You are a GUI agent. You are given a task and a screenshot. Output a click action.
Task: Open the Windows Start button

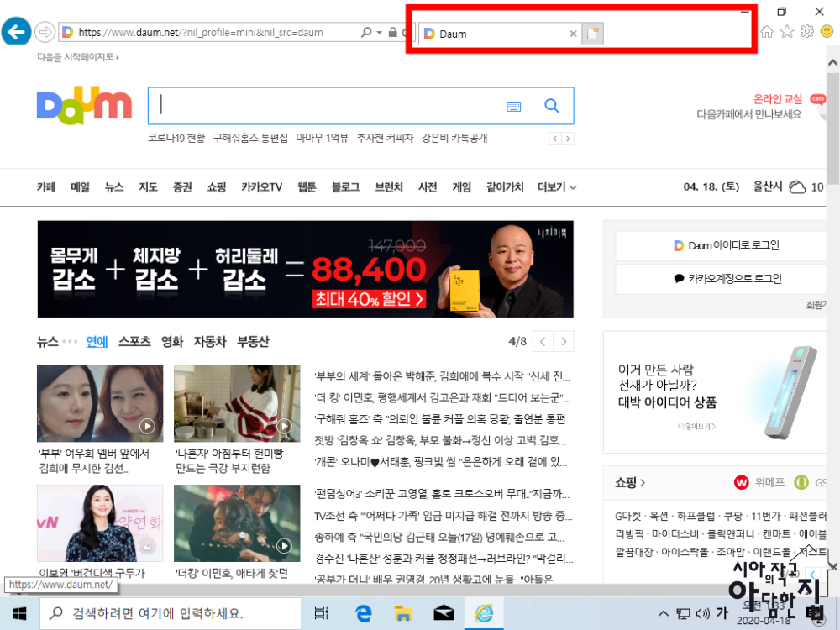pos(20,613)
